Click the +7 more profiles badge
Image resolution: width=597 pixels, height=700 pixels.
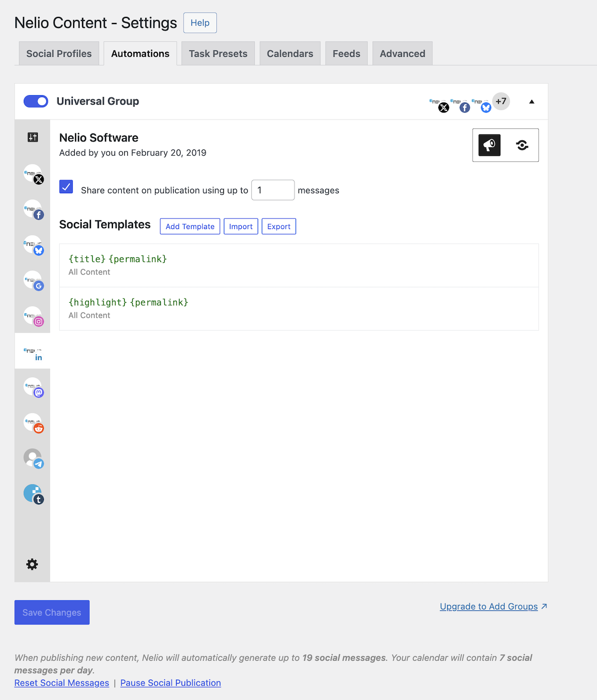tap(501, 102)
